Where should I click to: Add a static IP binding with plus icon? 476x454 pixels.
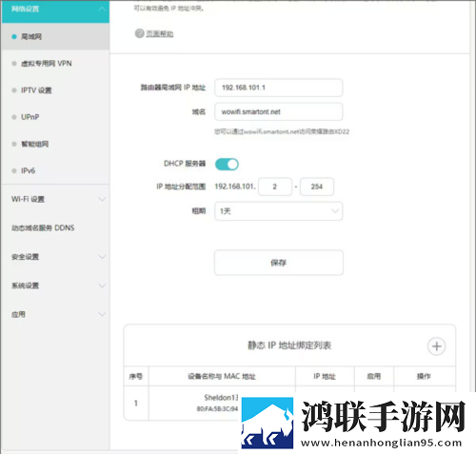pos(437,346)
